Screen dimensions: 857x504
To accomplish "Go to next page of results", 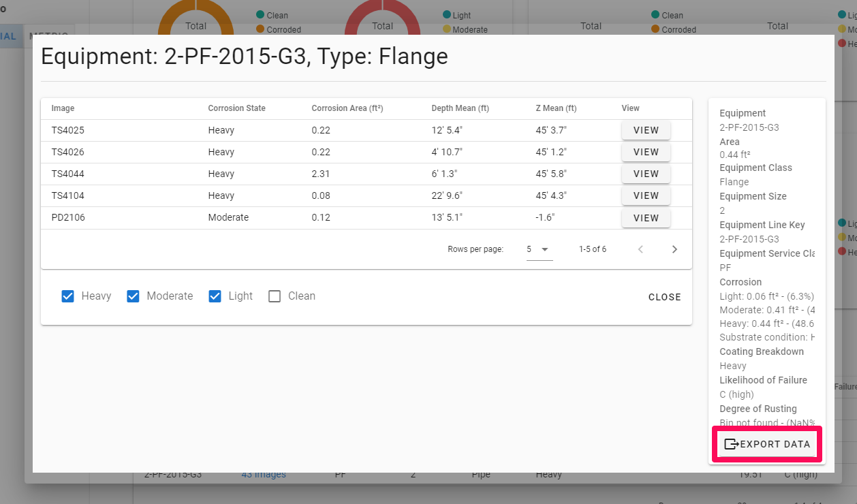I will click(x=674, y=249).
